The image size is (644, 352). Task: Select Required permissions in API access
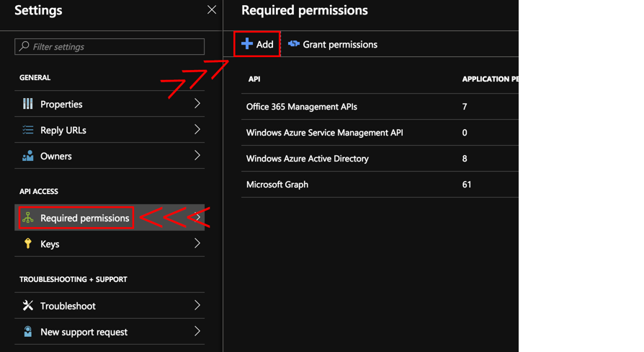[x=109, y=218]
